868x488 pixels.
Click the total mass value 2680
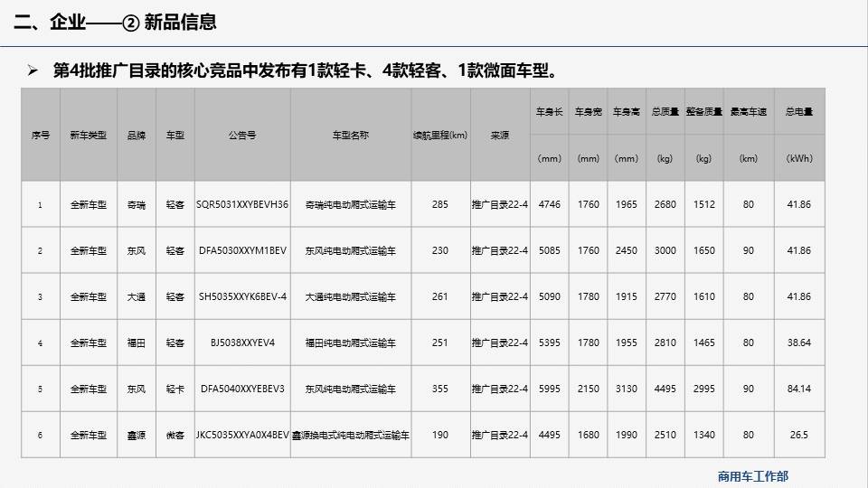pyautogui.click(x=665, y=204)
